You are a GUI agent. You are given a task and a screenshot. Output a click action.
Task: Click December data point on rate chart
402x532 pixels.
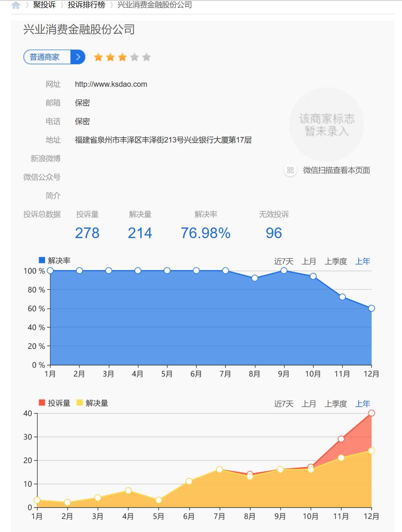tap(371, 308)
